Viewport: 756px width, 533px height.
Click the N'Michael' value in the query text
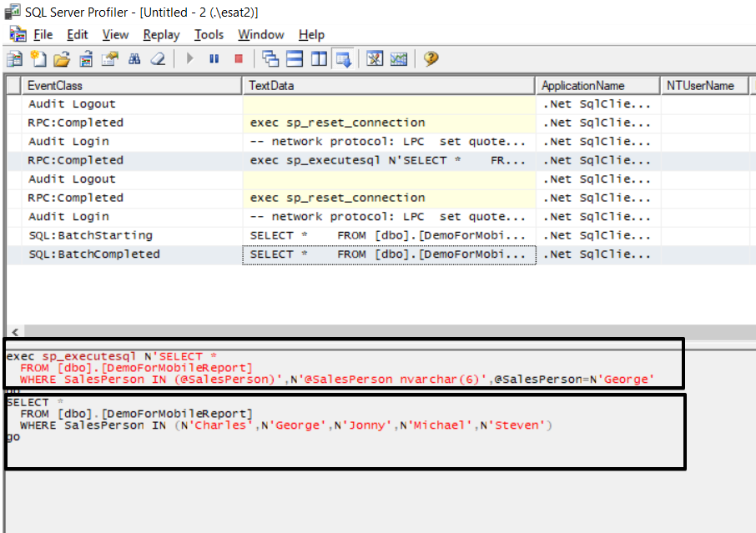pyautogui.click(x=436, y=425)
